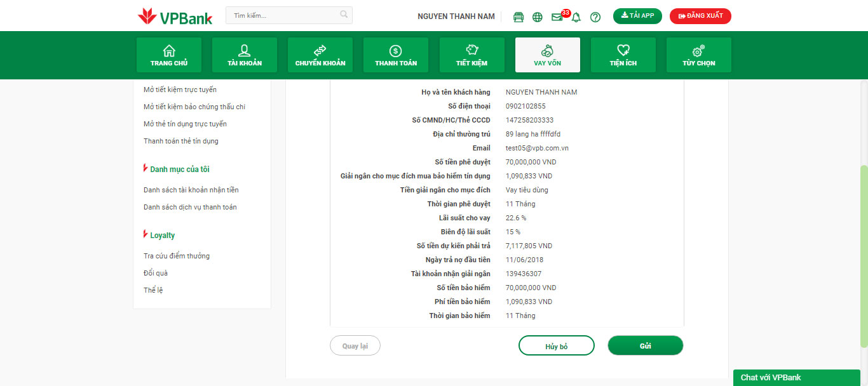Open the mail inbox envelope icon
Viewport: 868px width, 386px height.
point(557,17)
